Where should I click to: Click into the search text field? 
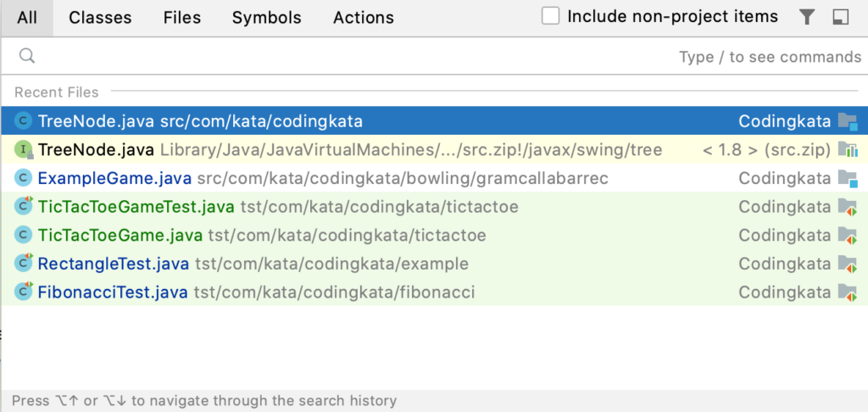tap(339, 57)
